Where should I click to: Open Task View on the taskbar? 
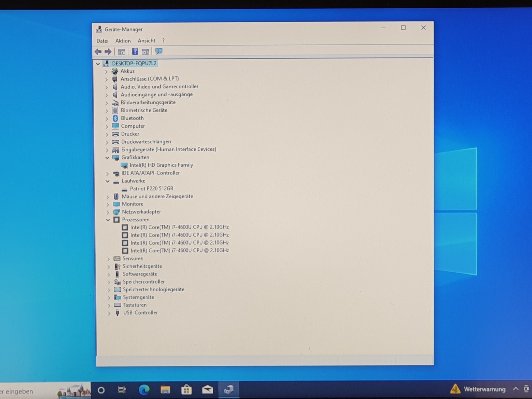click(122, 390)
